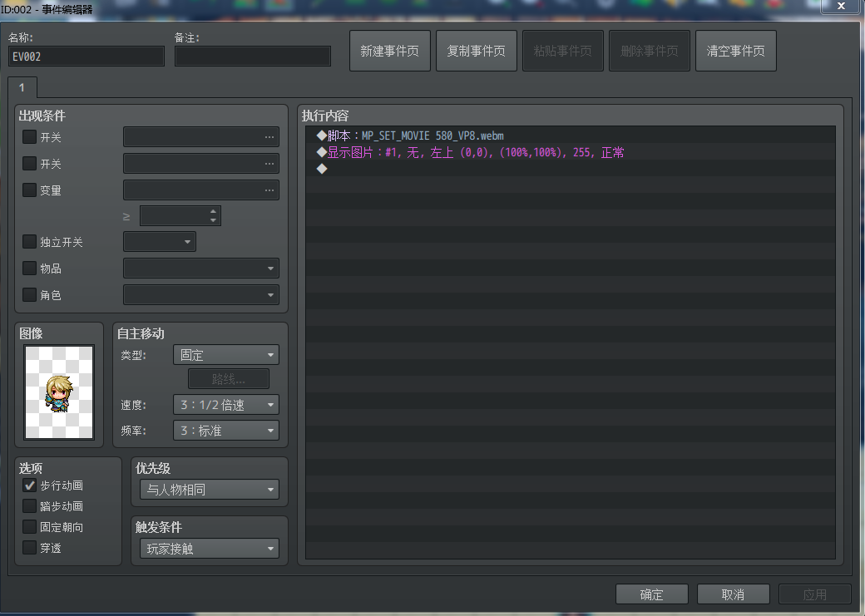Screen dimensions: 865x616
Task: Select the empty command line diamond
Action: tap(322, 169)
